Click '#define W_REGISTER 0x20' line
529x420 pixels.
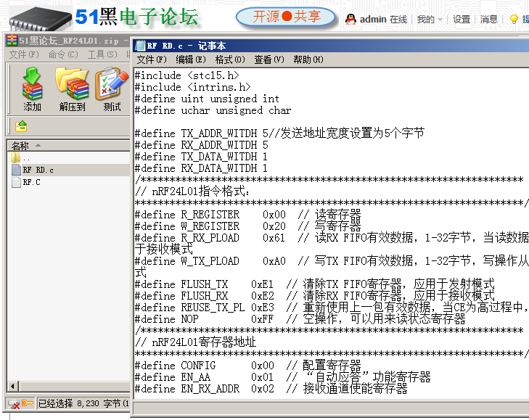(248, 226)
